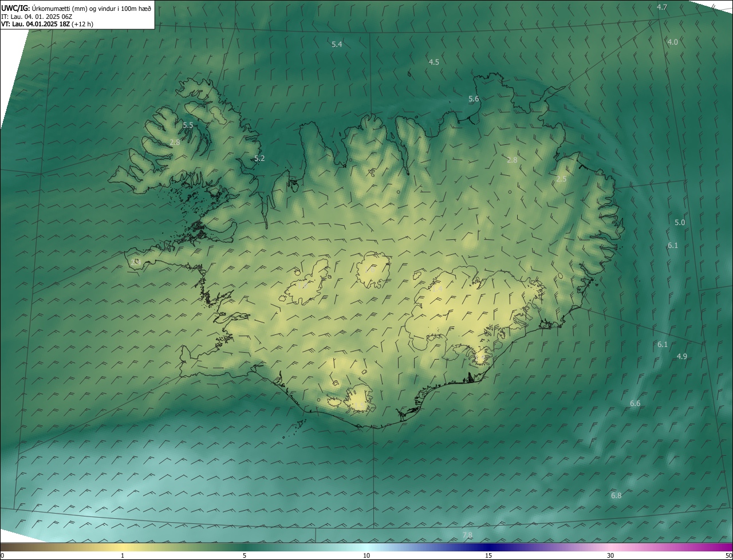Select the 6.8 value label in southeast
733x560 pixels.
pyautogui.click(x=616, y=495)
